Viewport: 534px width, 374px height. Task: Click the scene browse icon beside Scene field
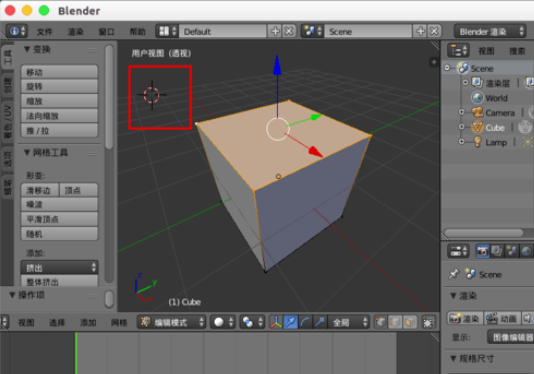tap(312, 31)
